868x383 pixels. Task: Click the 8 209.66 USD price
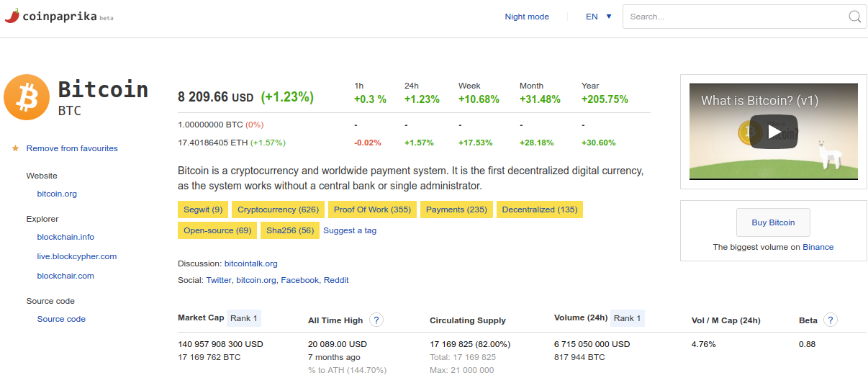point(216,96)
